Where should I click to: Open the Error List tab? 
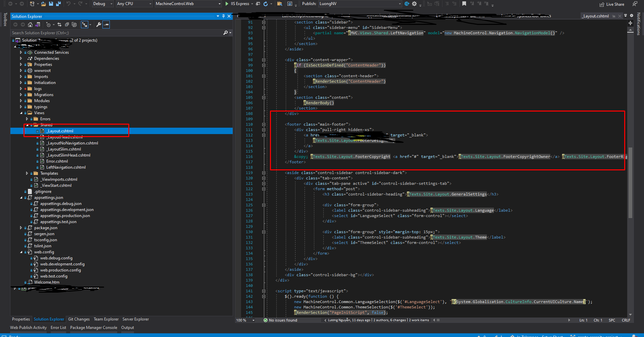click(58, 328)
